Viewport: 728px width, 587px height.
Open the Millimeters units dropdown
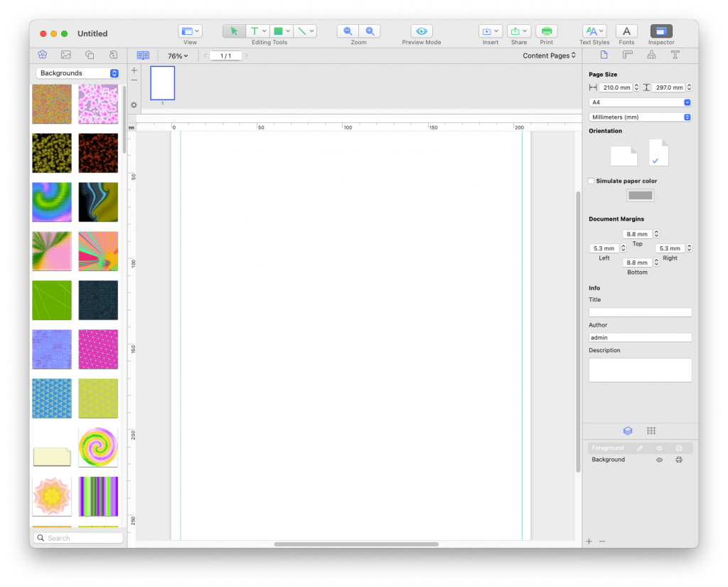(x=641, y=117)
